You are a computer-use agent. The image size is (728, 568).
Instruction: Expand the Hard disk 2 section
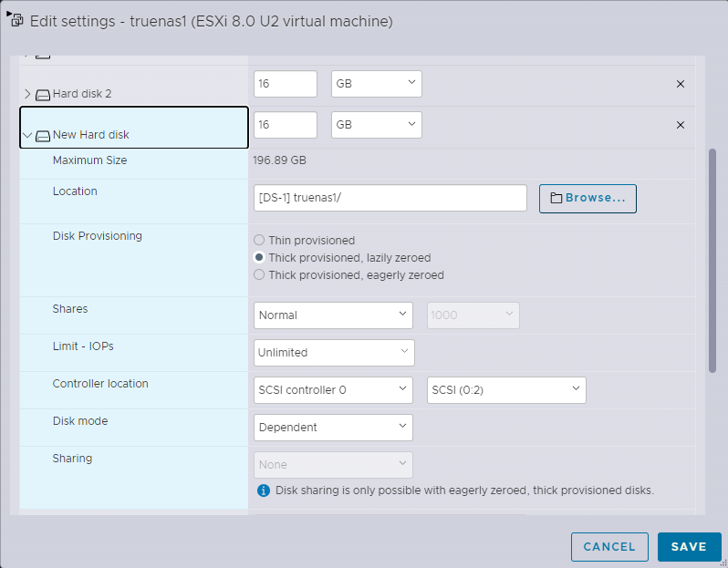point(26,94)
